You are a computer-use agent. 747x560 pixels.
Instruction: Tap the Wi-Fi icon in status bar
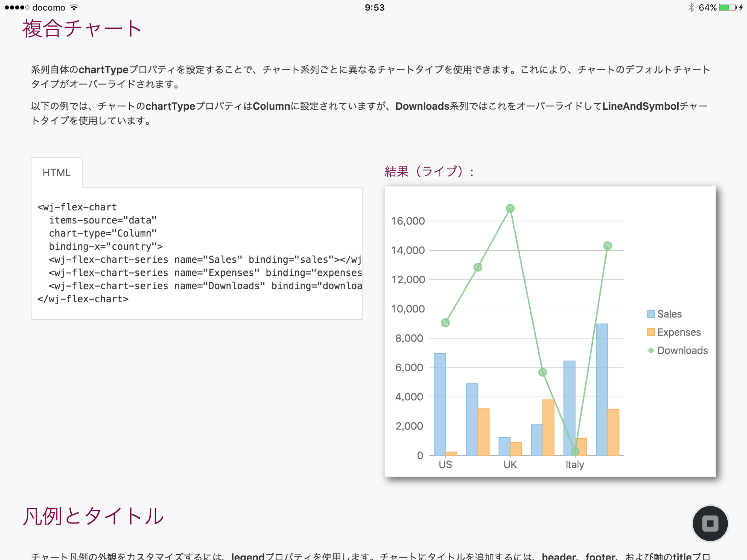[74, 7]
